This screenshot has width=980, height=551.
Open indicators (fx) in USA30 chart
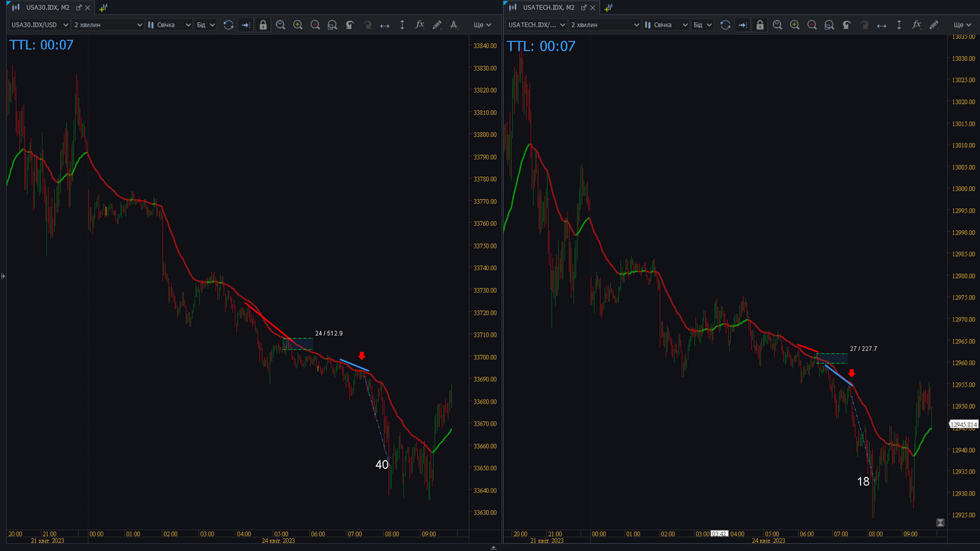coord(419,25)
